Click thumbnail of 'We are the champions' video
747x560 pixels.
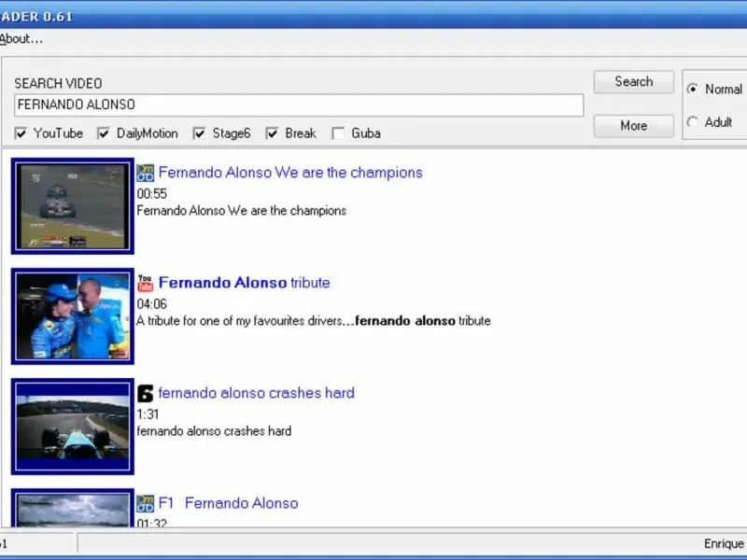pos(73,206)
